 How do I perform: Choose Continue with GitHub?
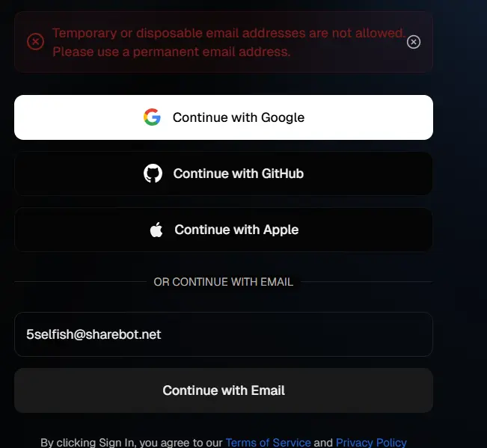224,174
